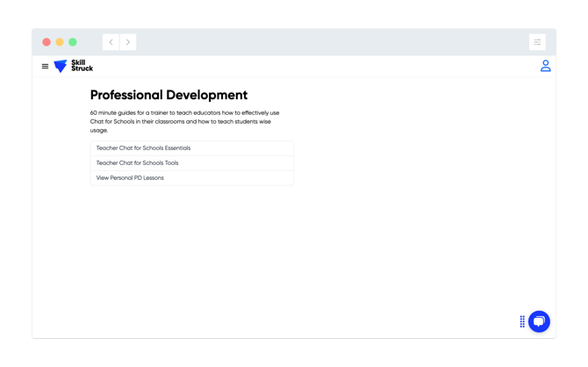
Task: Close the window with the red button
Action: pos(47,42)
